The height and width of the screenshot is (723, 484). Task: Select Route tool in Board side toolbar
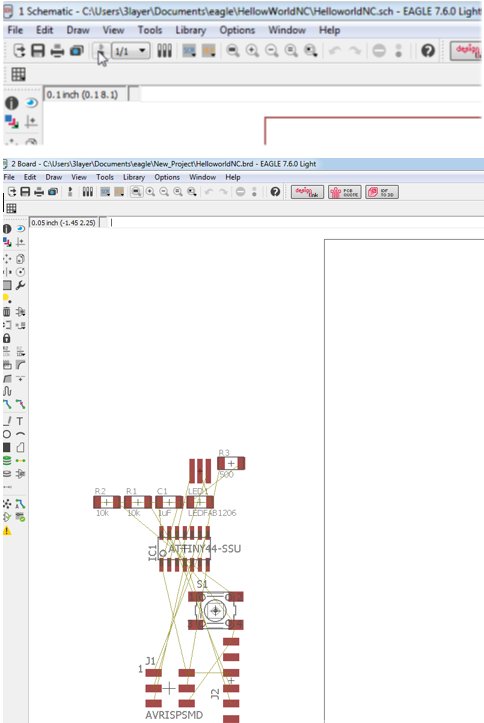[7, 405]
